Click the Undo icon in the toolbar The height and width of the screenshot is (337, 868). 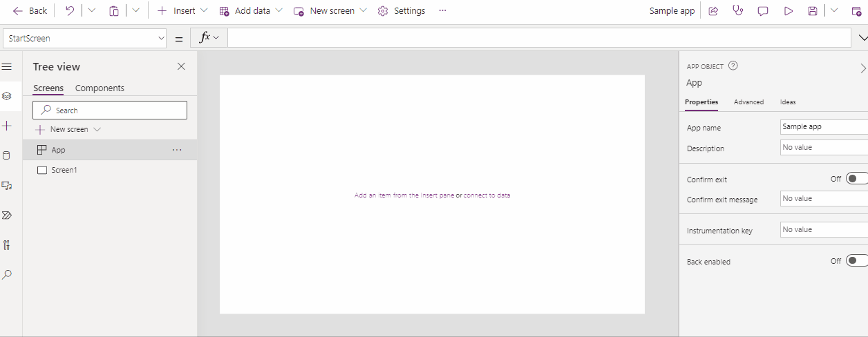tap(70, 11)
